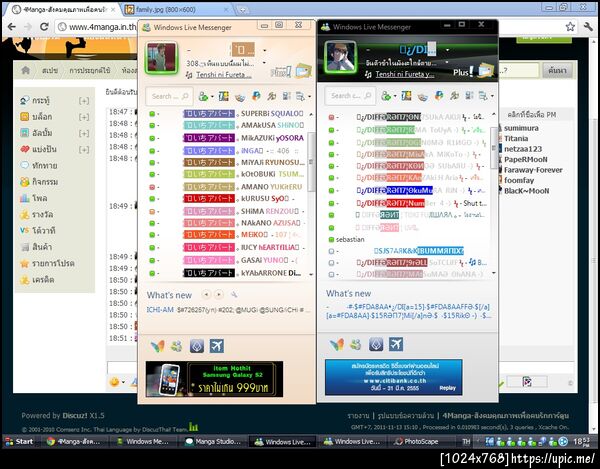
Task: Click the people icon tab in light Messenger
Action: pyautogui.click(x=176, y=346)
